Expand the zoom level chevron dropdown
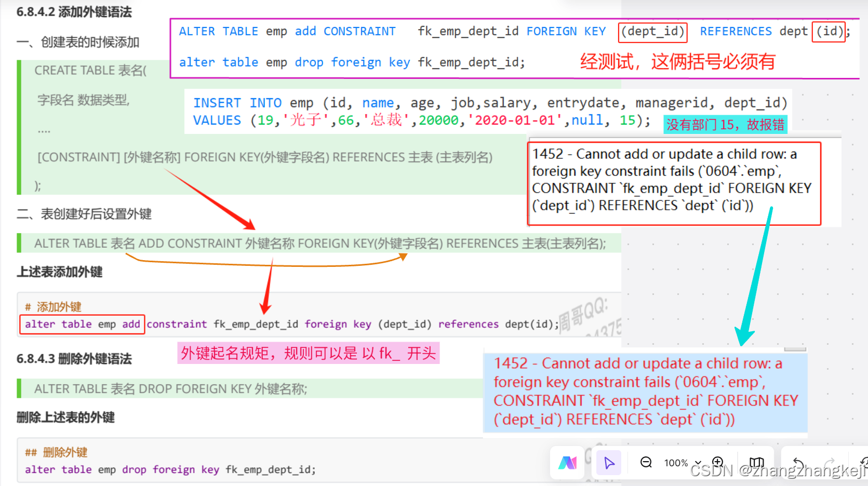 (698, 462)
